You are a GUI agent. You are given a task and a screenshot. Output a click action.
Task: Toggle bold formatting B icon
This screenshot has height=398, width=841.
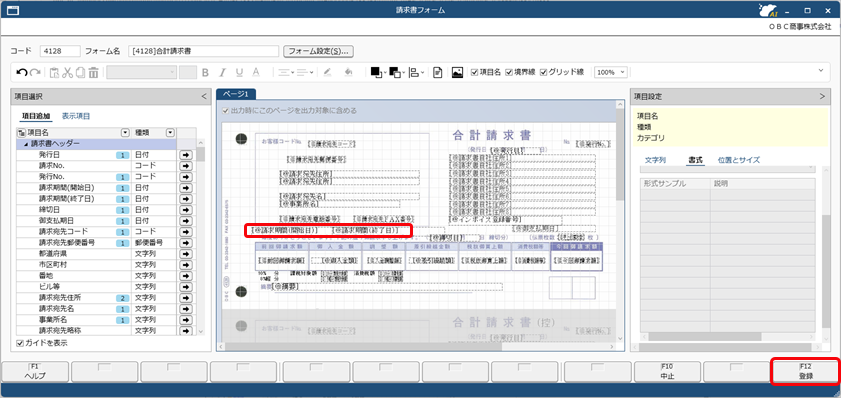[205, 72]
